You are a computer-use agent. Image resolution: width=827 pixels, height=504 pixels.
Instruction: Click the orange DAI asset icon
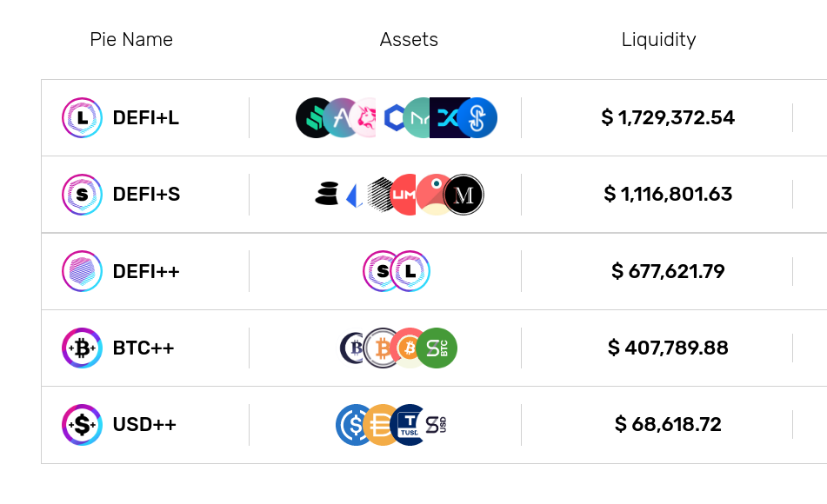click(x=380, y=424)
